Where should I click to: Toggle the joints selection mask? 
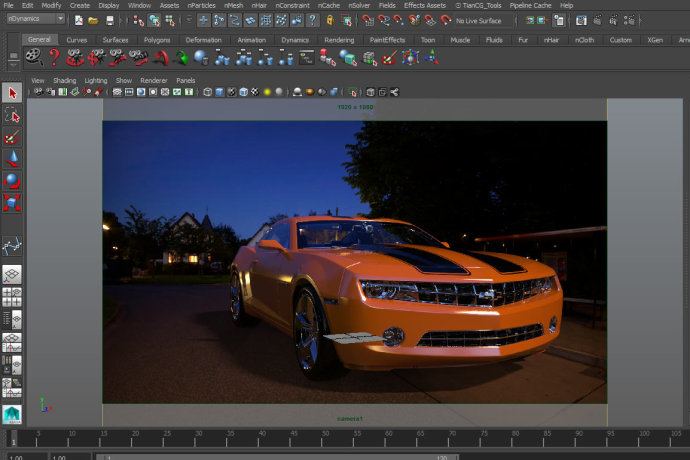click(219, 20)
